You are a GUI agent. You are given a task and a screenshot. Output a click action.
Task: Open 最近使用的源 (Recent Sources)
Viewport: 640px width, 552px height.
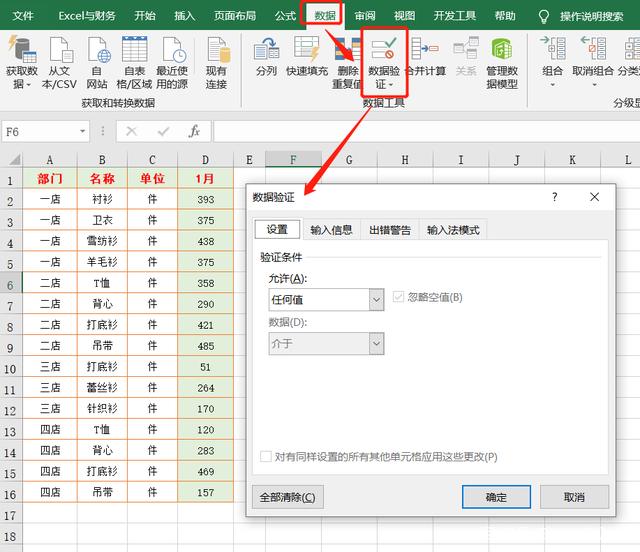[x=173, y=52]
